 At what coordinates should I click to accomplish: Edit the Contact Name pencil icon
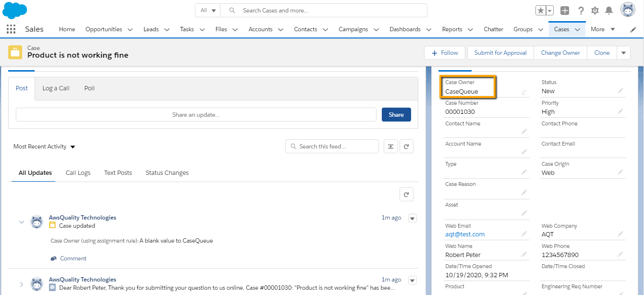[524, 132]
